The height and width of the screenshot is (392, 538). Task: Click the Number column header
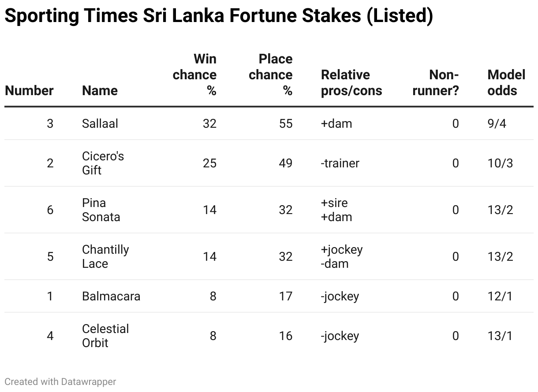coord(29,91)
